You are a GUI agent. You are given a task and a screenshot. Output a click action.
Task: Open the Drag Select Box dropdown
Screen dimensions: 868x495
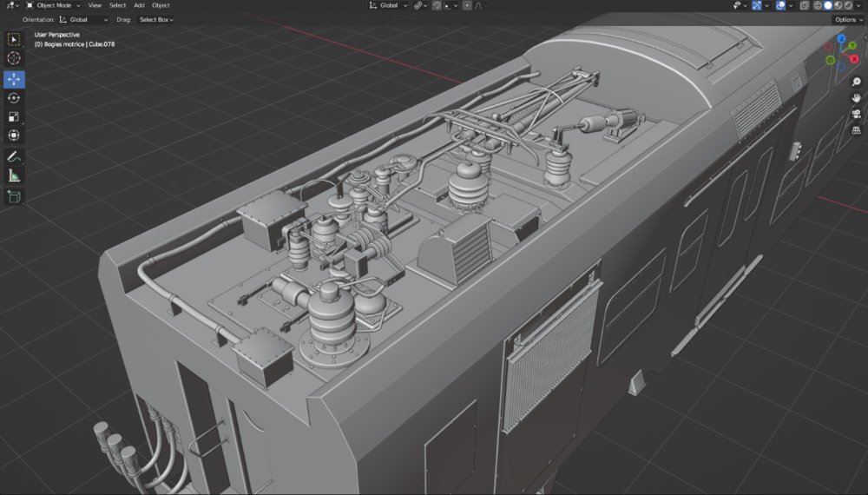(x=156, y=19)
